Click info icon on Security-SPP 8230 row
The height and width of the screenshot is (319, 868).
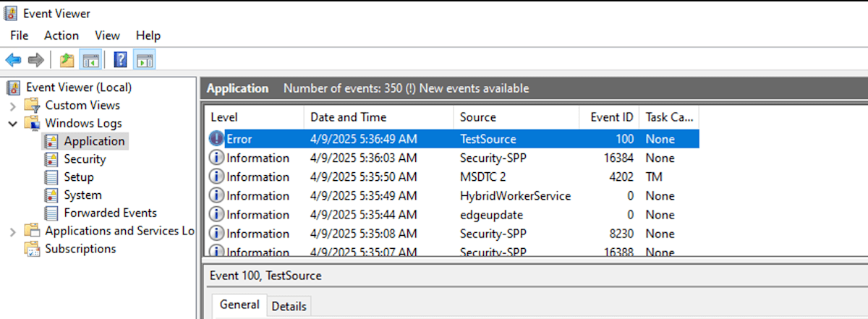(216, 233)
